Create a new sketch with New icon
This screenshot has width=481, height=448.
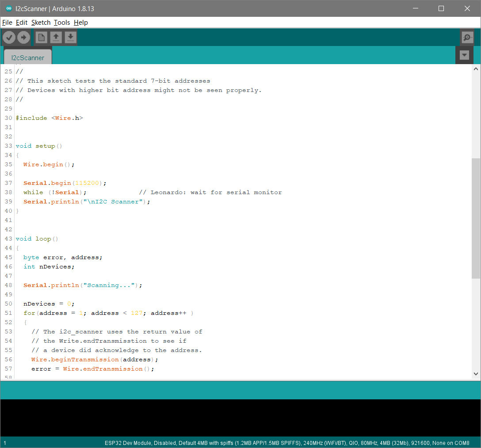click(x=42, y=38)
